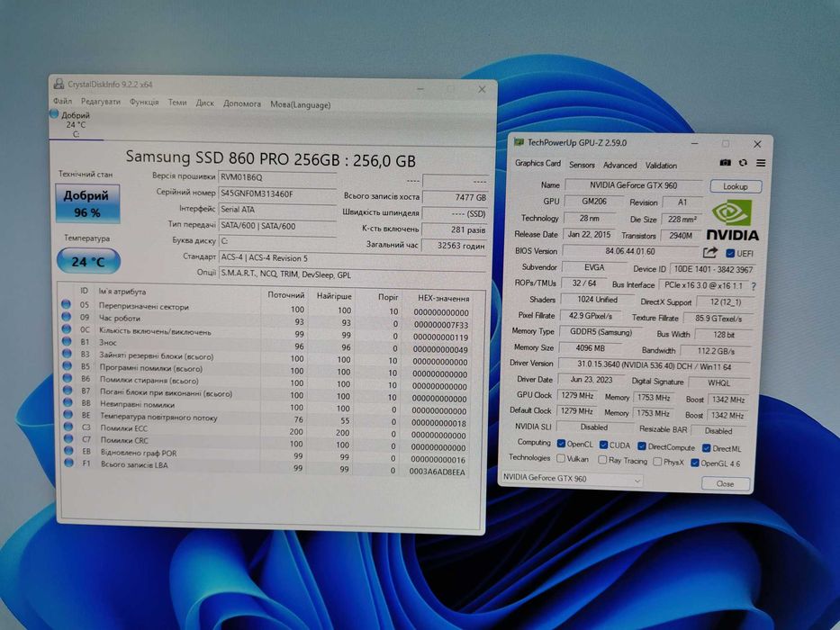Viewport: 840px width, 630px height.
Task: Click the status dot for attribute EB
Action: [x=68, y=451]
